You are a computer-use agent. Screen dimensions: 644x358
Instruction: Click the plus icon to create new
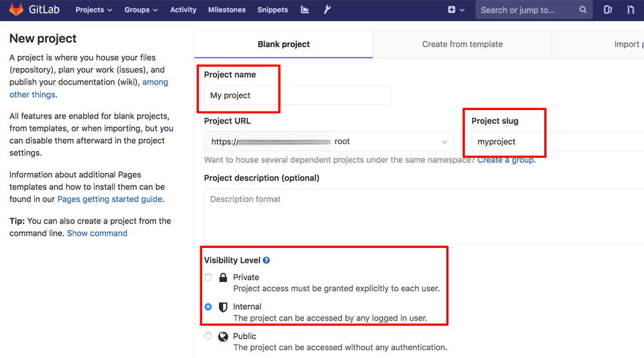click(x=451, y=10)
